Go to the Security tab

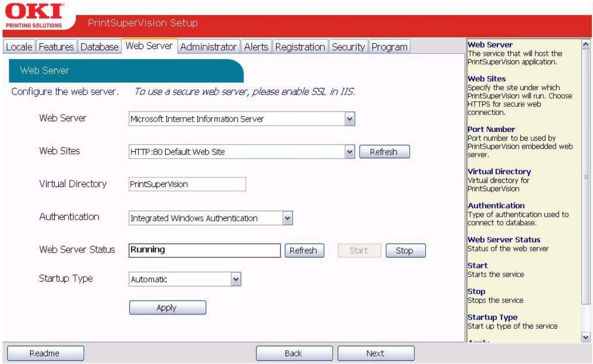coord(348,47)
